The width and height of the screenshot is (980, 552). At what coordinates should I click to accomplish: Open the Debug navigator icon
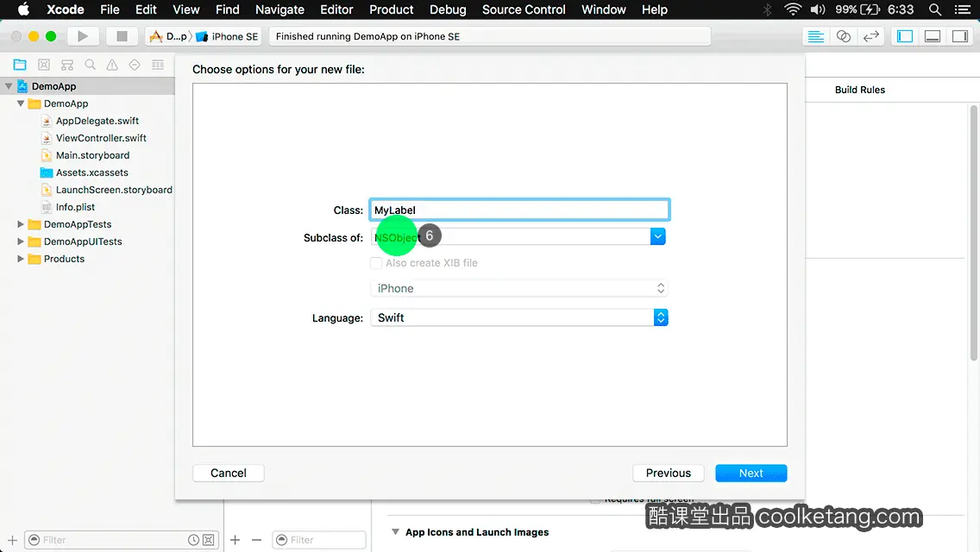(x=158, y=65)
